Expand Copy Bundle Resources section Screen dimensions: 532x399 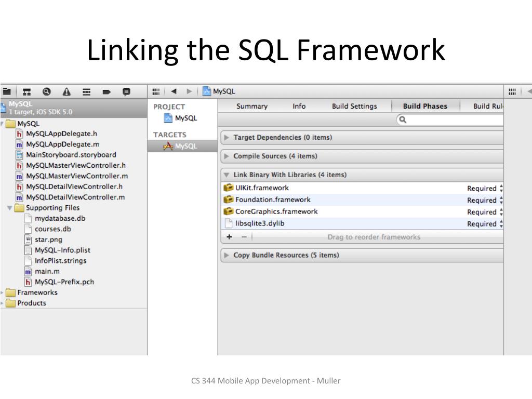tap(227, 255)
